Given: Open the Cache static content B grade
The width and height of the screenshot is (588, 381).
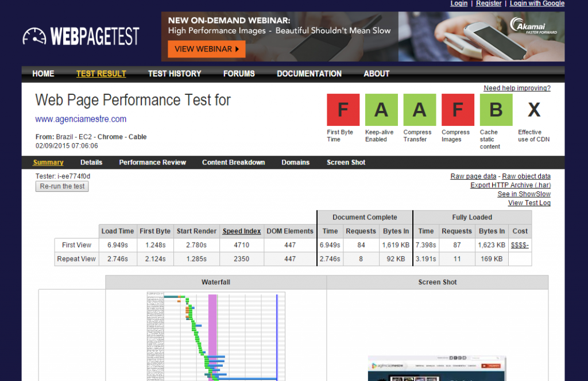Looking at the screenshot, I should 496,110.
